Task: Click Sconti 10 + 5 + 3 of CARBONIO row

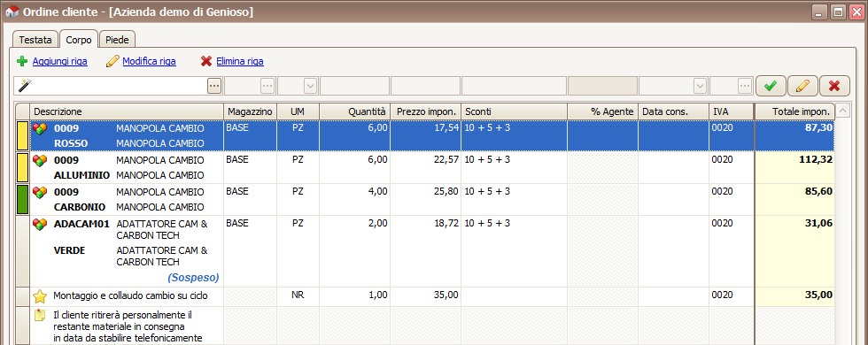Action: coord(487,192)
